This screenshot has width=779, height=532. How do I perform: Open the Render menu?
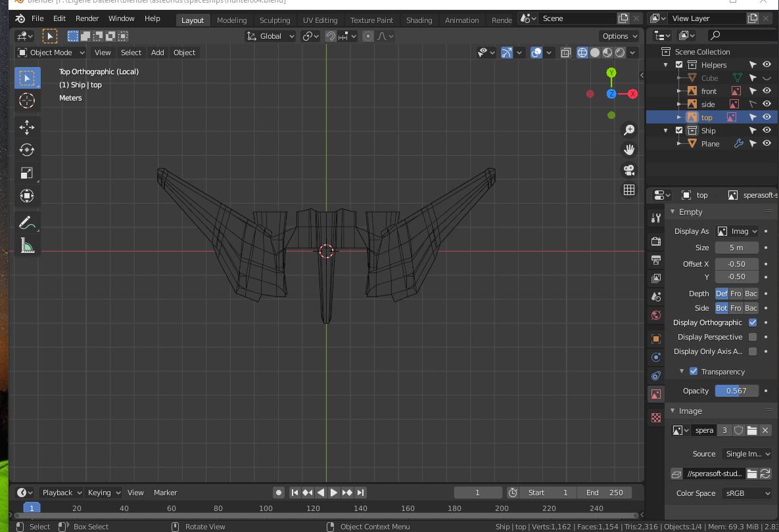coord(87,18)
